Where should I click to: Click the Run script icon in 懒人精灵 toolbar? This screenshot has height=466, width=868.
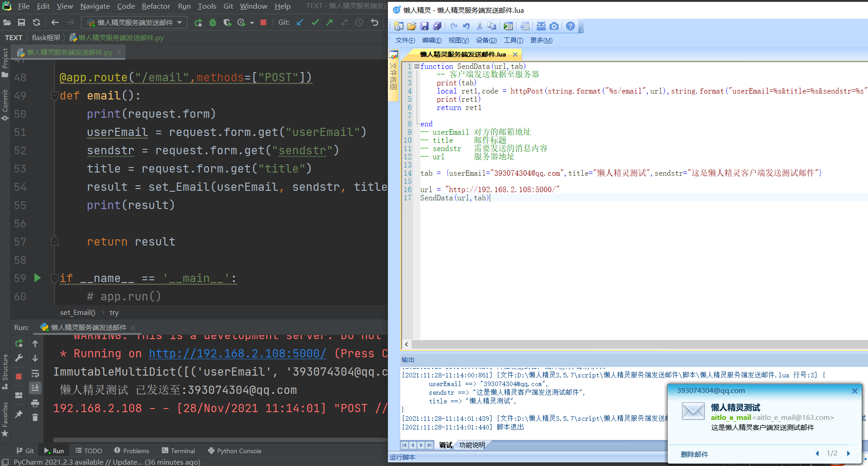tap(508, 26)
